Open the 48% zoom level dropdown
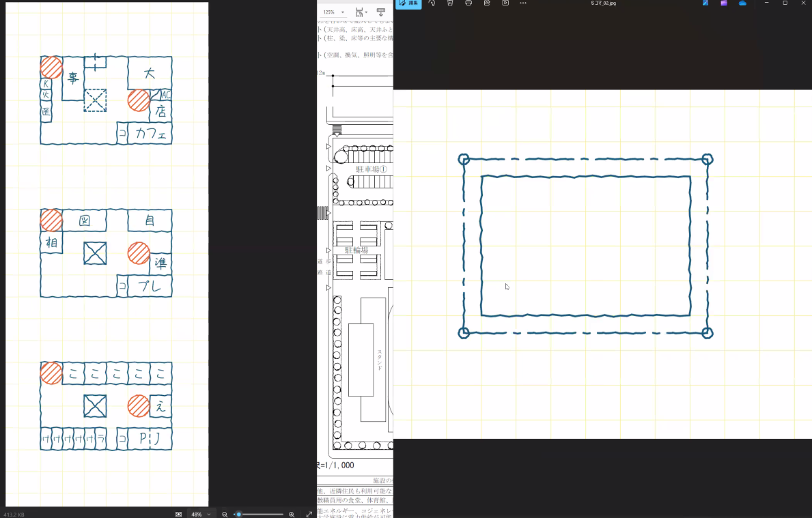 [x=201, y=515]
